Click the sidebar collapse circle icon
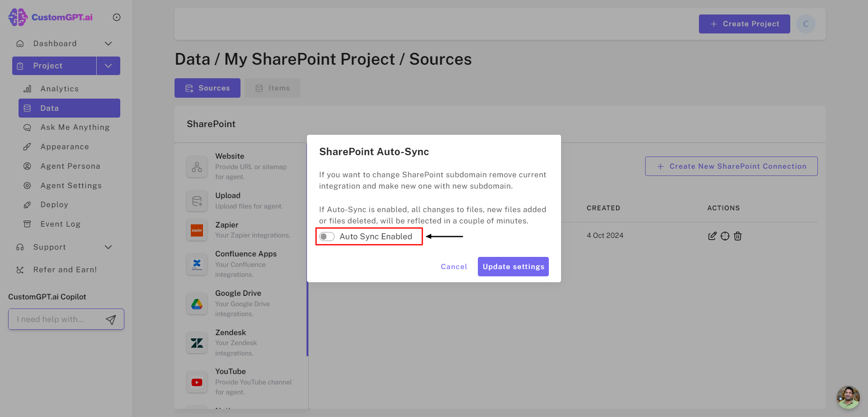 point(117,17)
